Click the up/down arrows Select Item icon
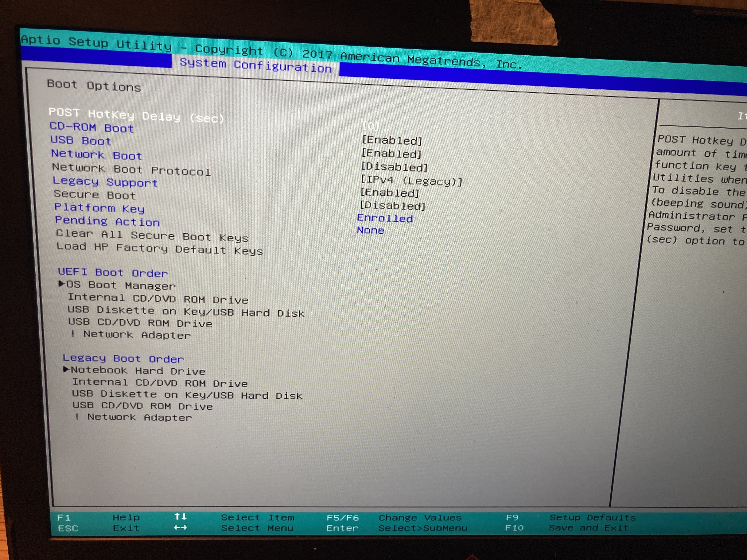Viewport: 747px width, 560px height. (180, 516)
